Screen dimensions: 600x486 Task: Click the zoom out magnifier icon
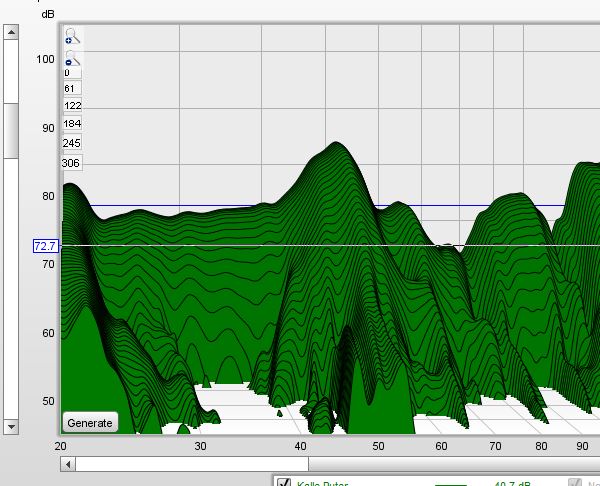(71, 58)
